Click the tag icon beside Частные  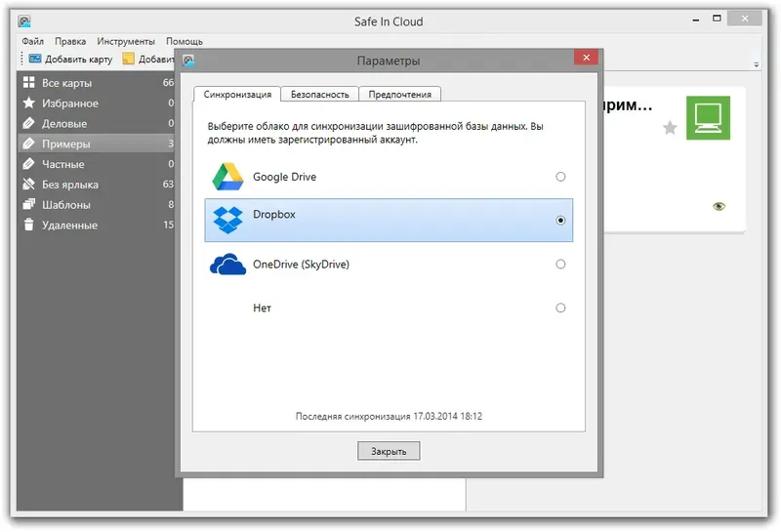pyautogui.click(x=29, y=164)
